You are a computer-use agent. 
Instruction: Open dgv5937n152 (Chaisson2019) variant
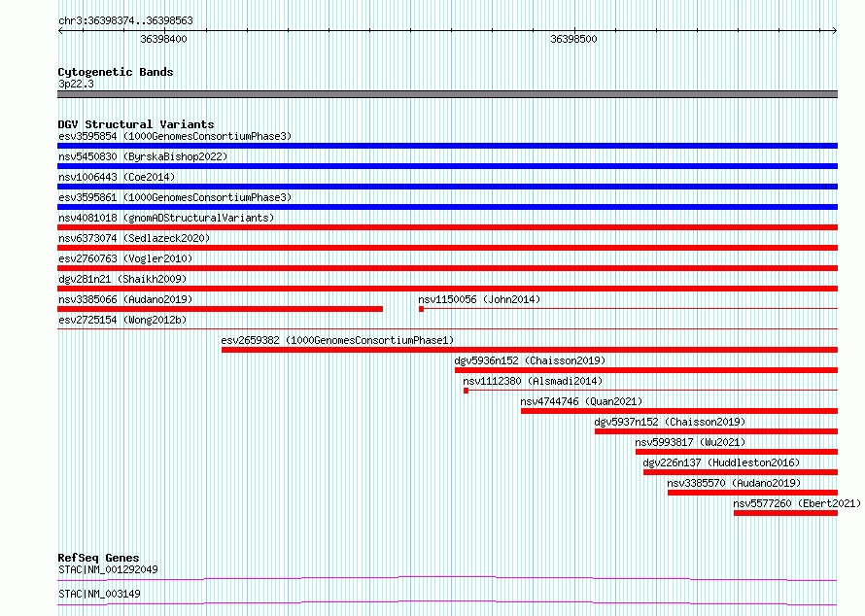[670, 422]
